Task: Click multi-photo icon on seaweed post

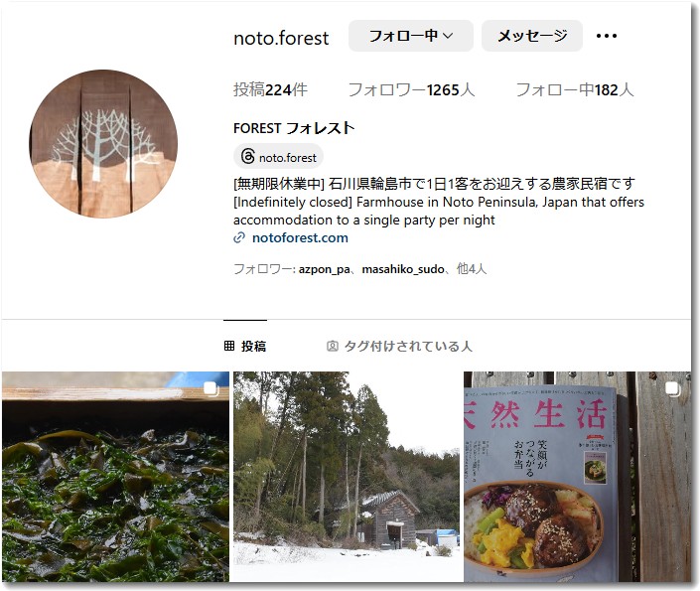Action: pyautogui.click(x=210, y=388)
